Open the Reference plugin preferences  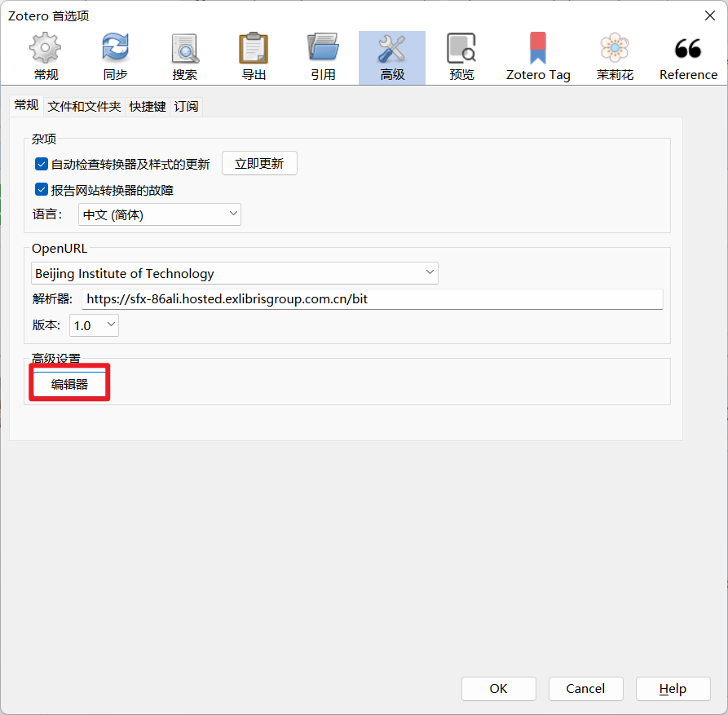coord(689,55)
